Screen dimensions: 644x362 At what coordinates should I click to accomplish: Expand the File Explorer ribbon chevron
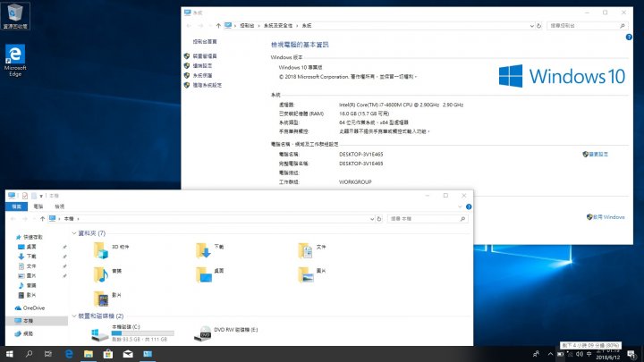tap(460, 206)
